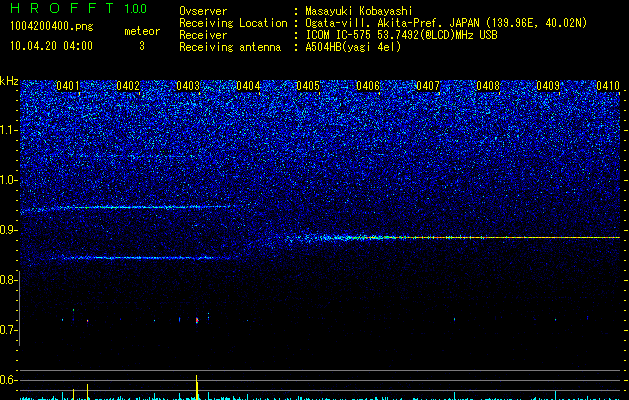Screen dimensions: 629x400
Task: Click the 0.6 kHz axis label
Action: (9, 380)
